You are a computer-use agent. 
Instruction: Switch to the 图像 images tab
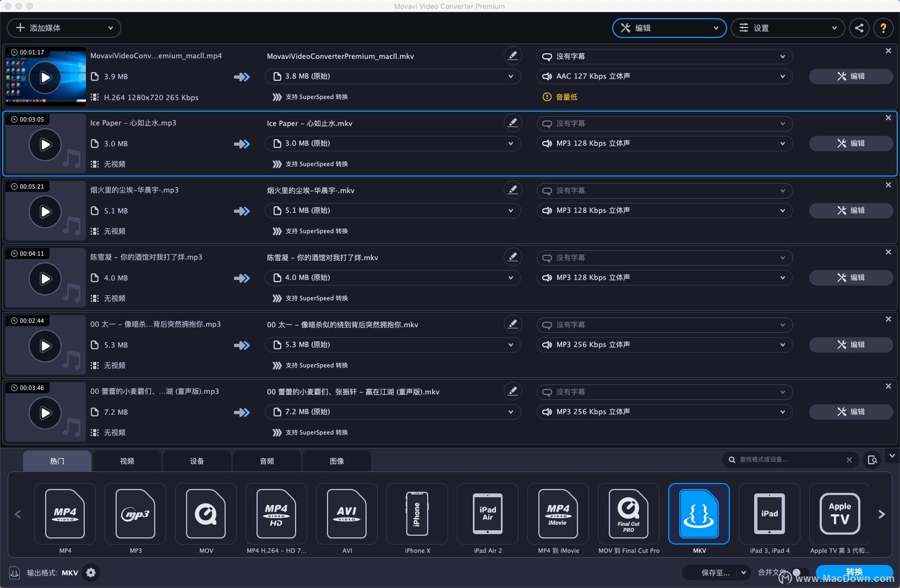pos(337,461)
